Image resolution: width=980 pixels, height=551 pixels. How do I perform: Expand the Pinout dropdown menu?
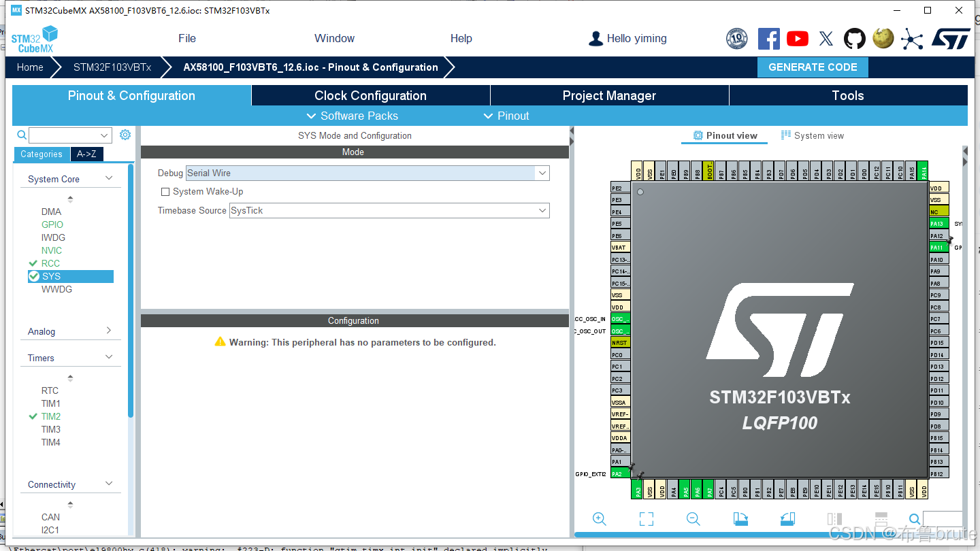tap(506, 116)
